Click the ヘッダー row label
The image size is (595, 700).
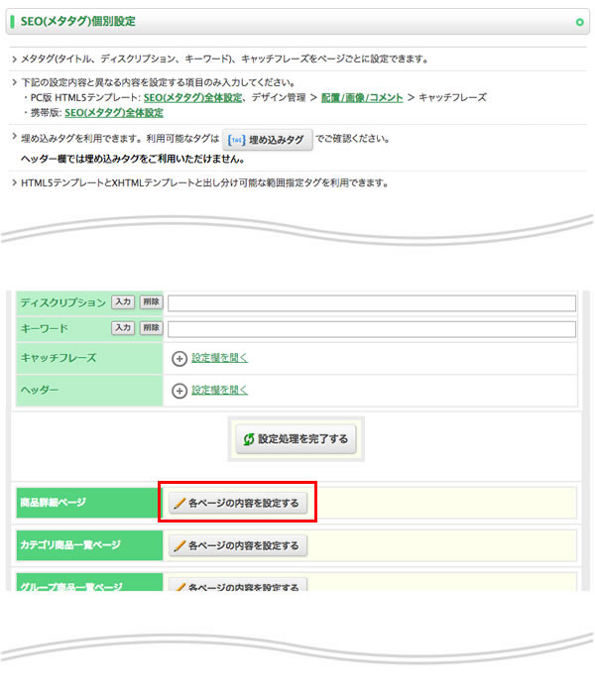click(x=40, y=390)
